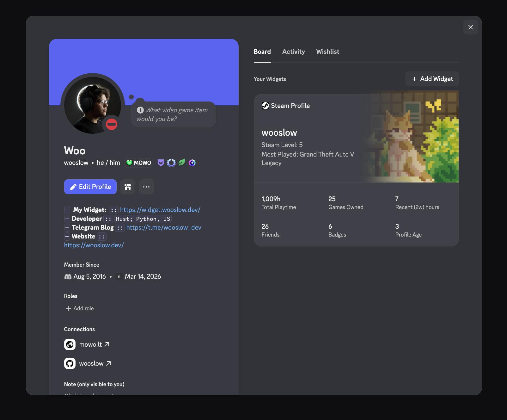Viewport: 507px width, 420px height.
Task: Click the Add Widget button
Action: coord(432,79)
